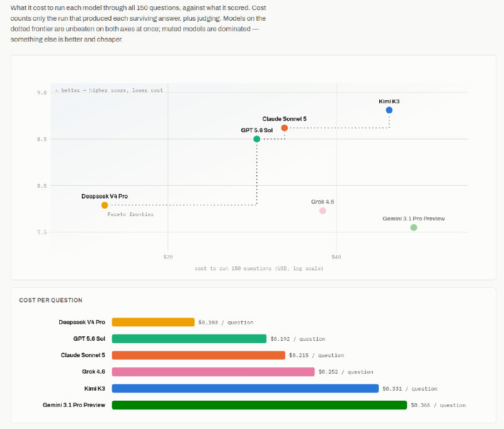Click the 'Pareto frontier' annotation
504x429 pixels.
(x=130, y=214)
